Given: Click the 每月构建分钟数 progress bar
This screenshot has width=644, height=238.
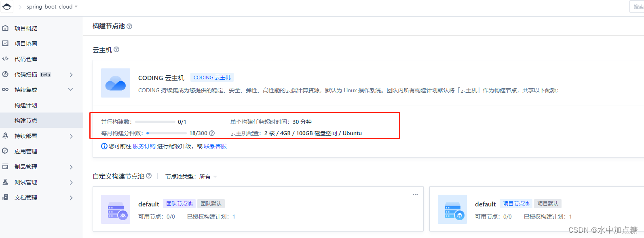Looking at the screenshot, I should [167, 133].
